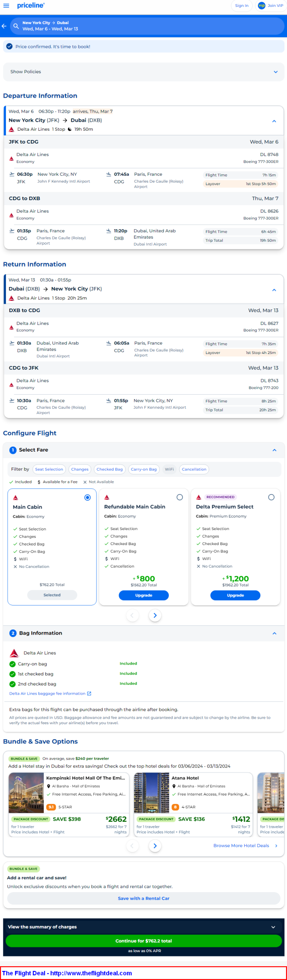The image size is (287, 980).
Task: Click Kempinski 9.1 rating badge
Action: click(x=51, y=807)
